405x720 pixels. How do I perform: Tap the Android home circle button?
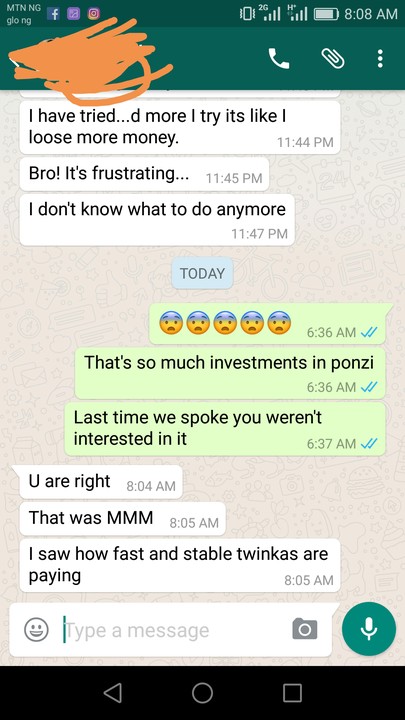202,692
